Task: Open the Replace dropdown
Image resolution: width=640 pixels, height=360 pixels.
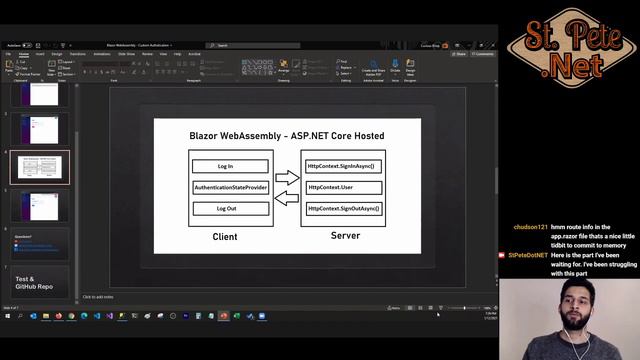Action: pos(346,68)
